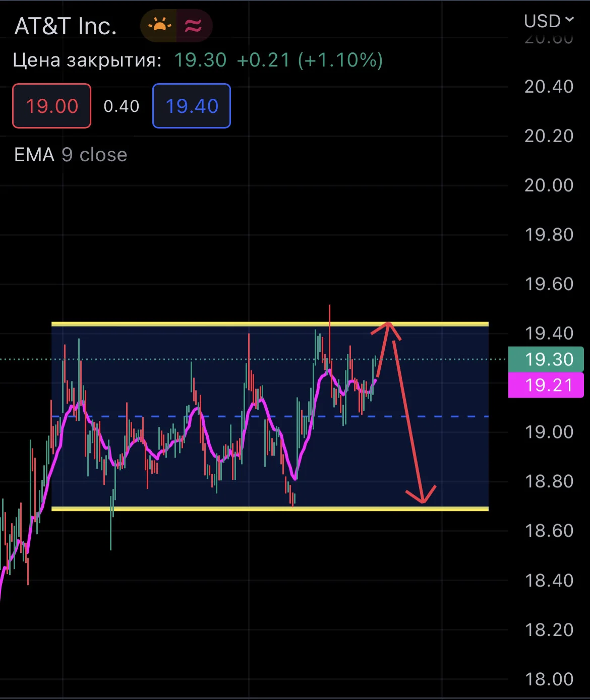This screenshot has width=590, height=700.
Task: Click the +0.21 (+1.10%) change text
Action: (310, 60)
